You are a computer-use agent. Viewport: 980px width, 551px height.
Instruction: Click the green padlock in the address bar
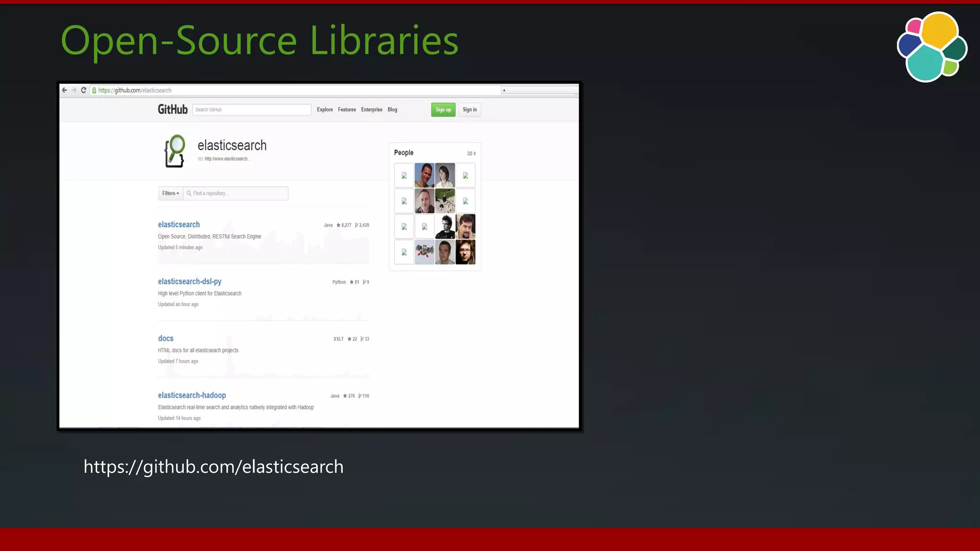coord(94,90)
